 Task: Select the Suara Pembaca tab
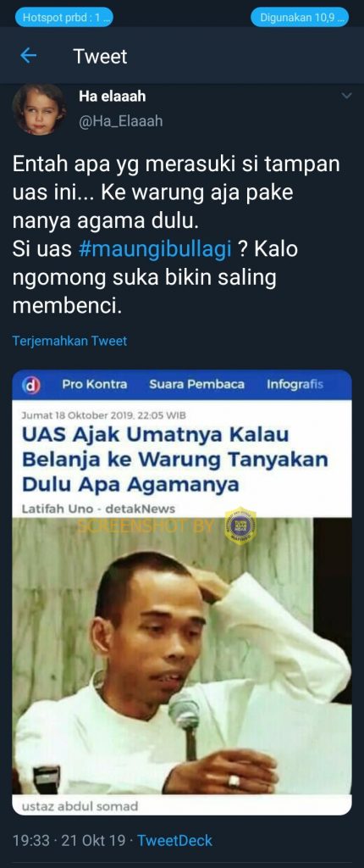197,384
